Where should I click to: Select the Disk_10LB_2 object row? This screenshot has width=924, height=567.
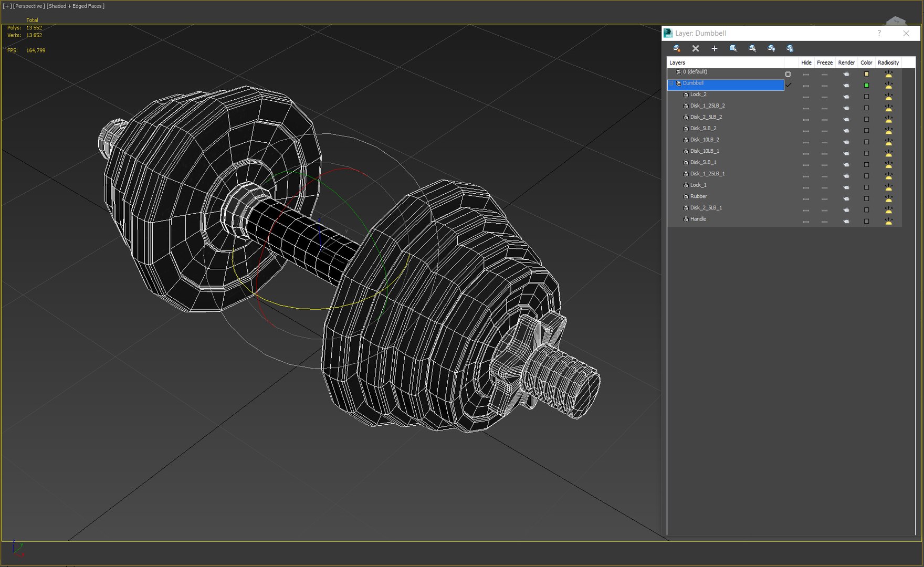pos(704,140)
